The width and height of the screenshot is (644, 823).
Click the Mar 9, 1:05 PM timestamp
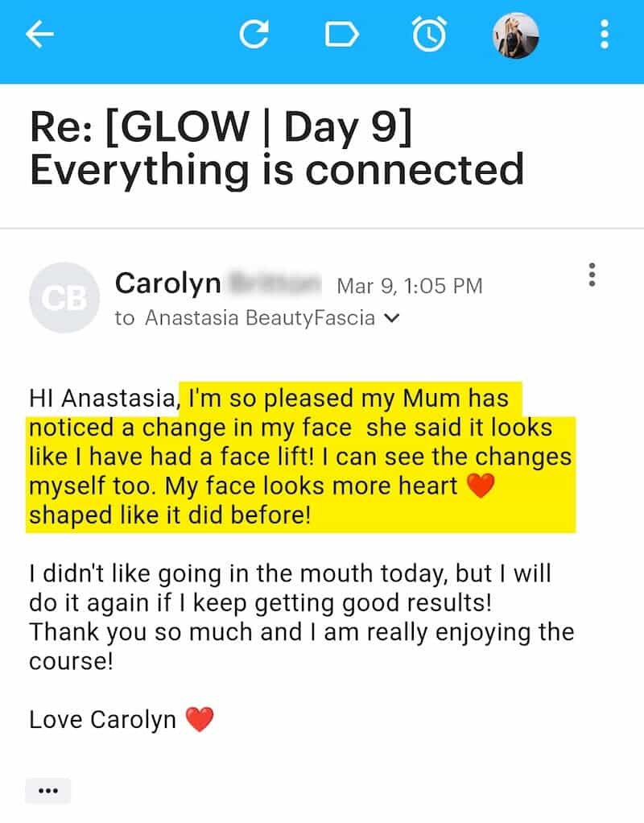[x=409, y=286]
